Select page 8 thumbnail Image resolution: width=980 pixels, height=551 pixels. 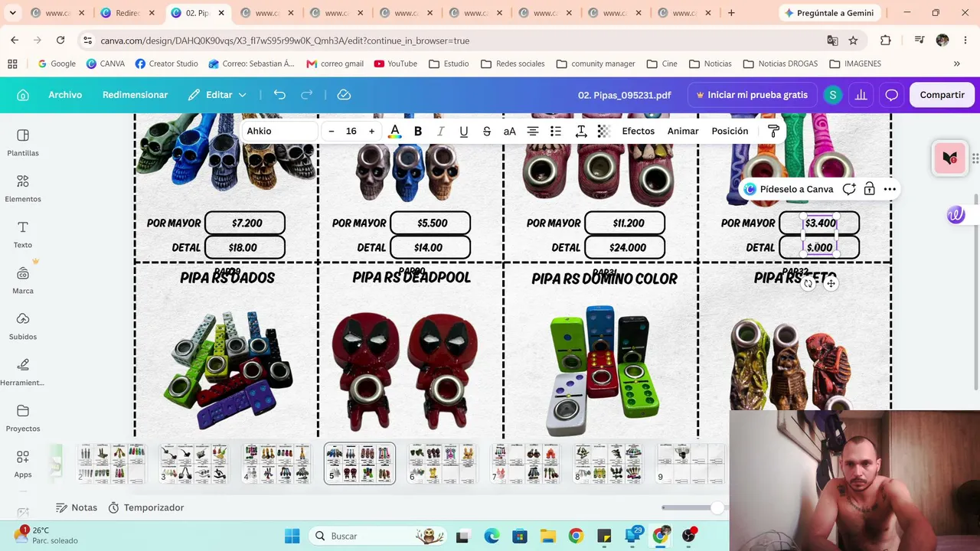pyautogui.click(x=608, y=464)
